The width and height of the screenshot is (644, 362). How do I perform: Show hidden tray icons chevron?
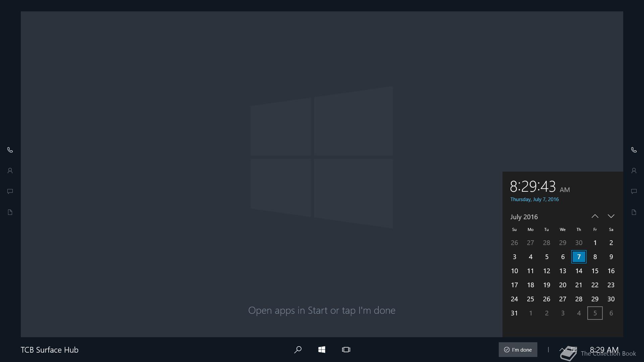click(x=562, y=350)
